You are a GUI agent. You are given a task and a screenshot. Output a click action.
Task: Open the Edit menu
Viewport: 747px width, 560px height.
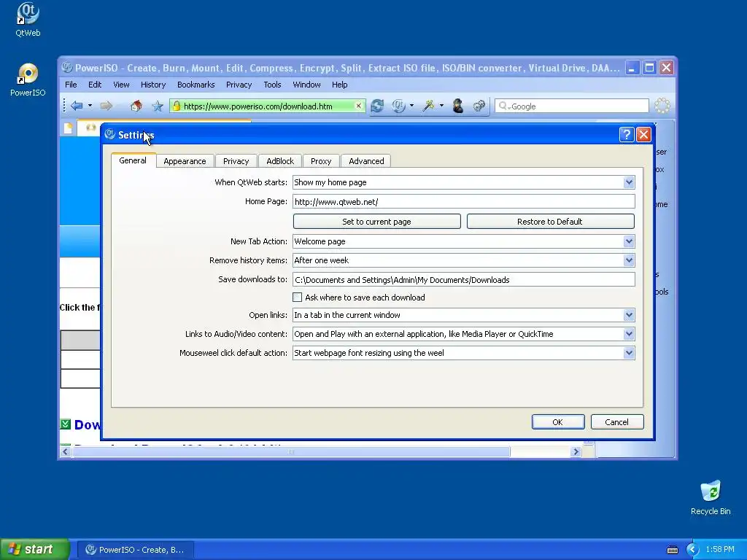click(95, 85)
